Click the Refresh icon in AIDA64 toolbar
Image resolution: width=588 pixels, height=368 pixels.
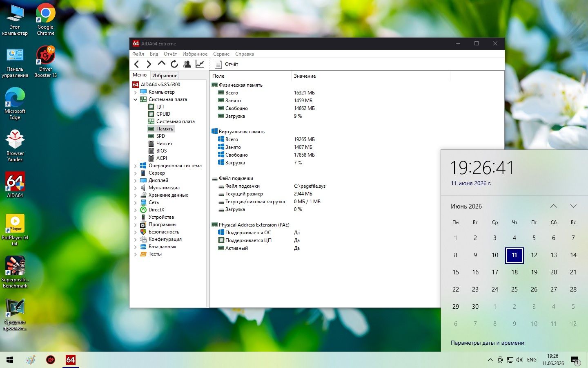[x=174, y=64]
